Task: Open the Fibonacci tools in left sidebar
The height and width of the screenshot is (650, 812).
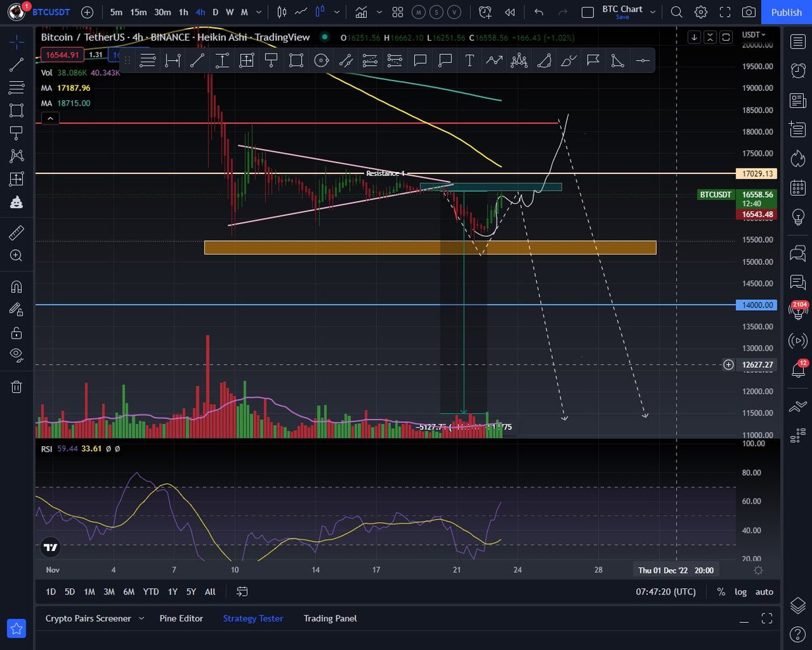Action: pyautogui.click(x=16, y=87)
